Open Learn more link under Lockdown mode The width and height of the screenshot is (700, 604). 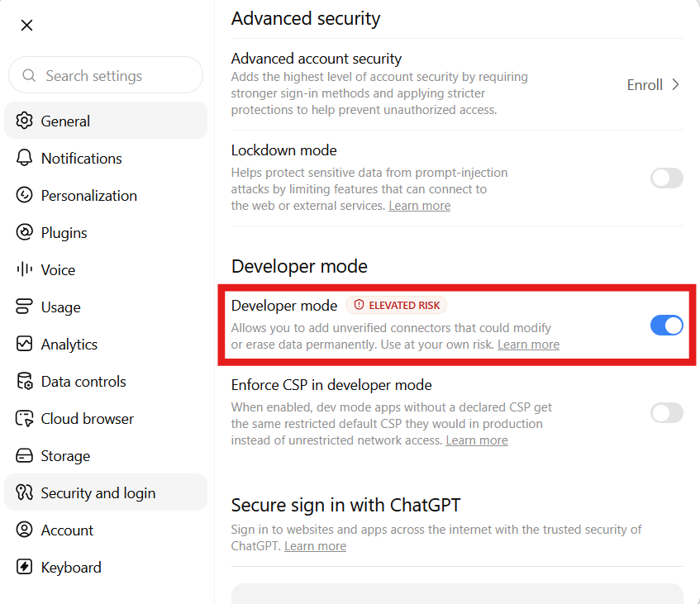419,206
